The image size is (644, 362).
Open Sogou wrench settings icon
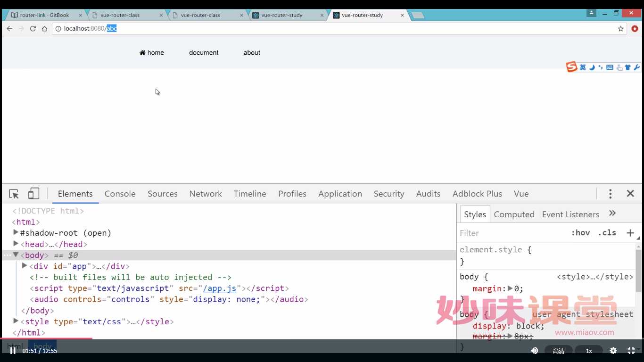[x=636, y=67]
